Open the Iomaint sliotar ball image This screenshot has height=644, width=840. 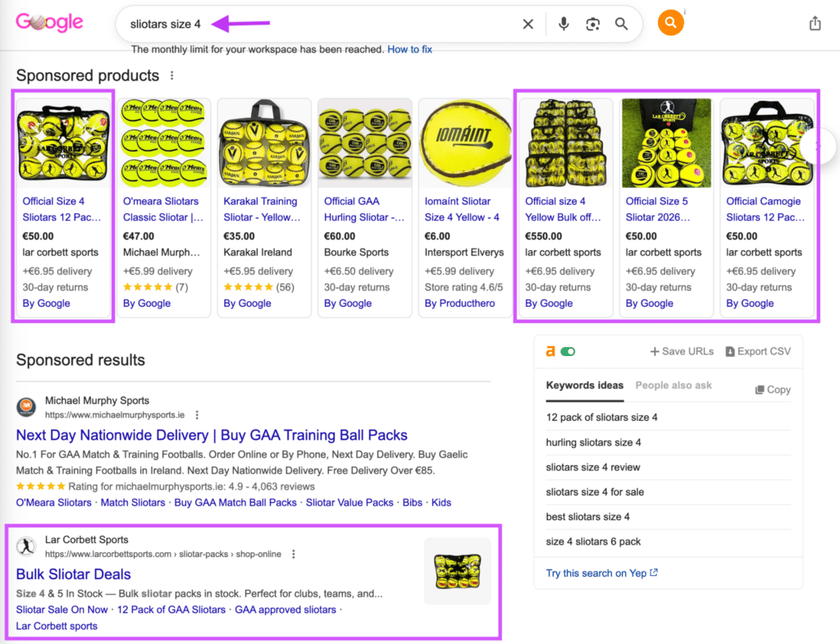(x=465, y=143)
